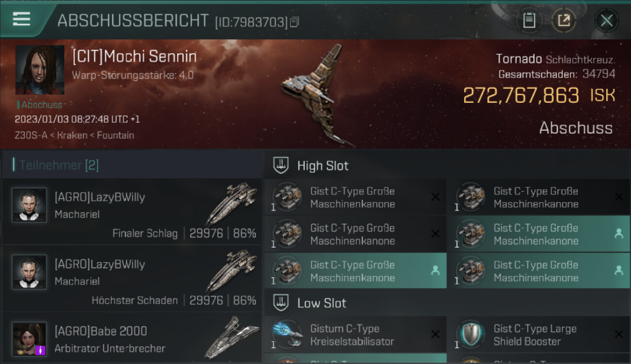Select Gist C-Type Large Shield Booster icon
This screenshot has width=631, height=364.
[x=471, y=335]
